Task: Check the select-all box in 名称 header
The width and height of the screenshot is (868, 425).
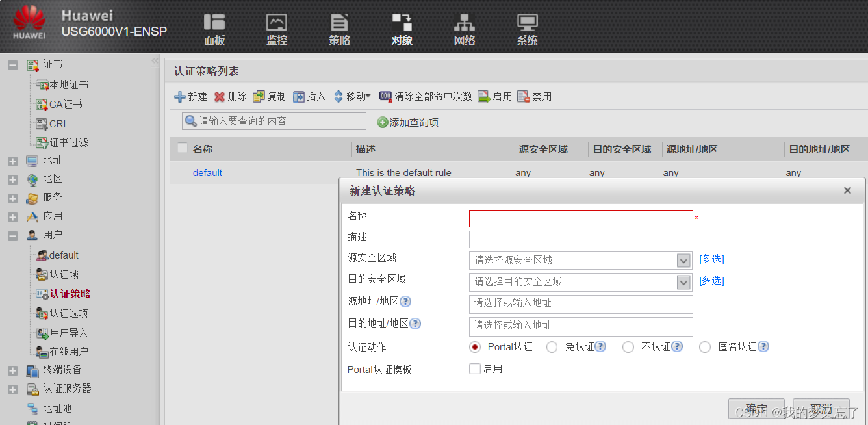Action: point(182,148)
